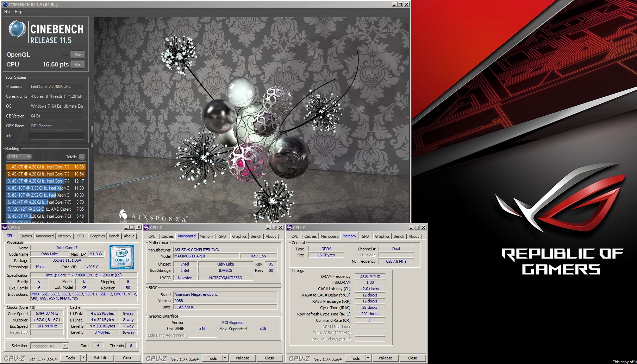The height and width of the screenshot is (364, 637).
Task: Click Tools button in CPU tab window
Action: click(x=70, y=358)
